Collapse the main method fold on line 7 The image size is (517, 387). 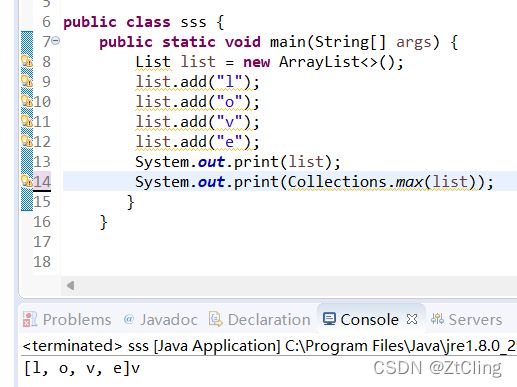click(x=56, y=41)
